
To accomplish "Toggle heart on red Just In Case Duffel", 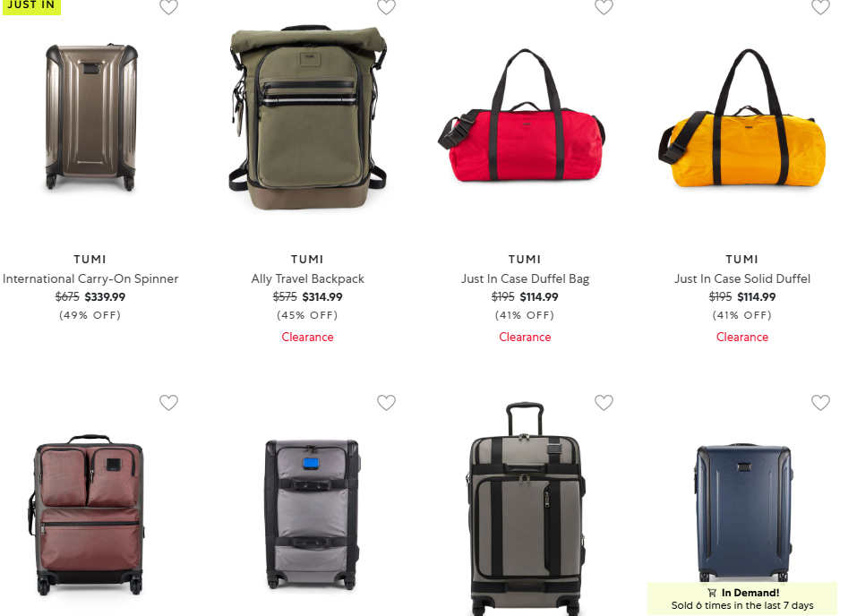I will tap(604, 6).
